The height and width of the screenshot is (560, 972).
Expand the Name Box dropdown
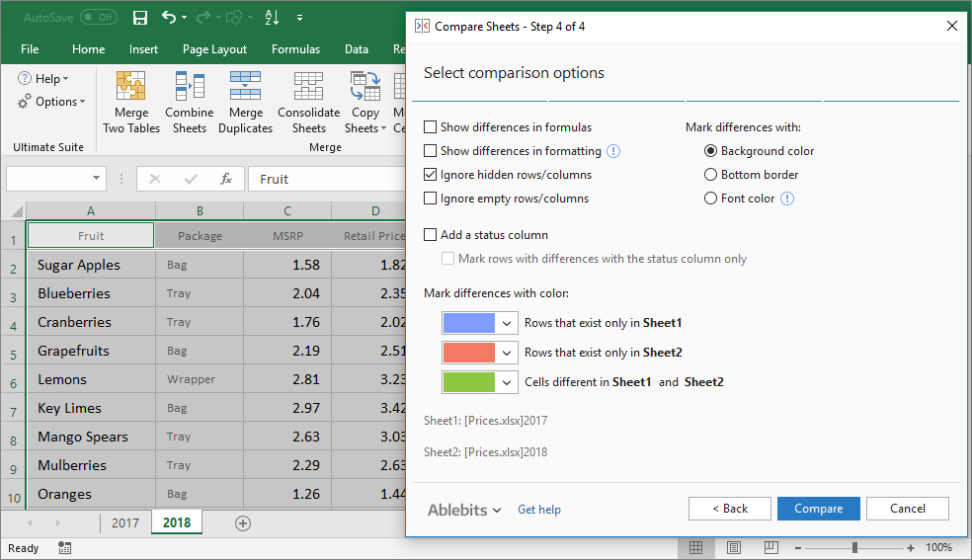[96, 179]
